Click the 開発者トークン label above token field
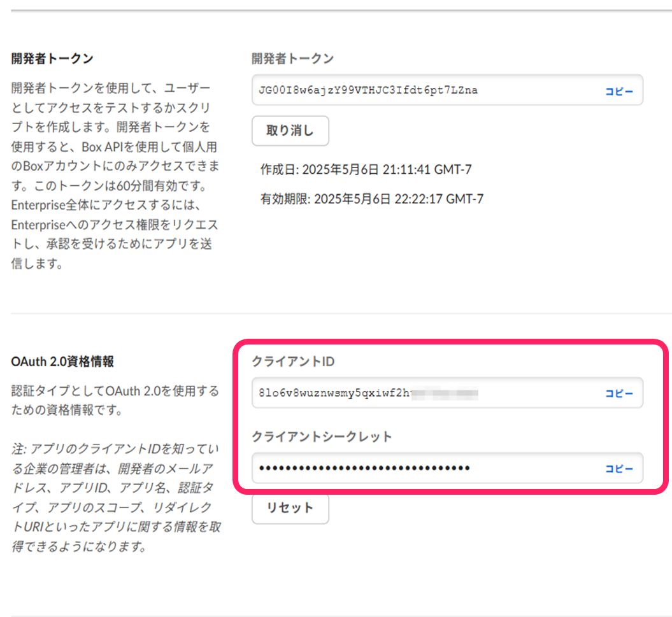 [x=292, y=59]
